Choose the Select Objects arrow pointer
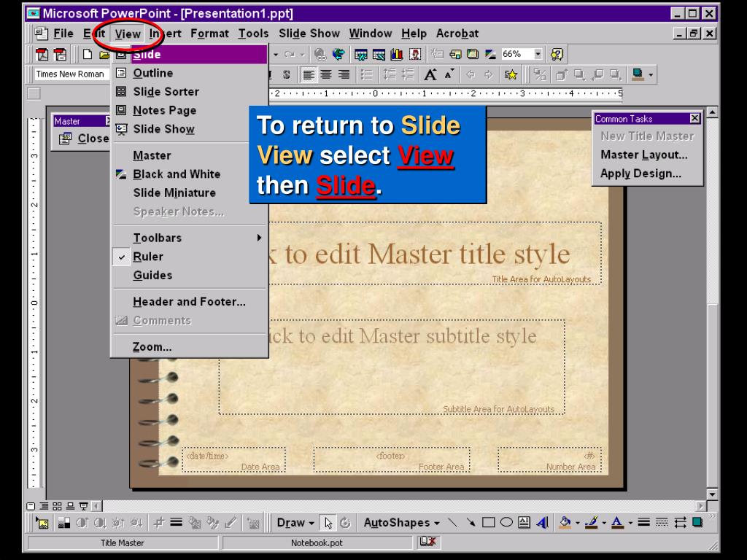The height and width of the screenshot is (560, 747). pos(328,523)
